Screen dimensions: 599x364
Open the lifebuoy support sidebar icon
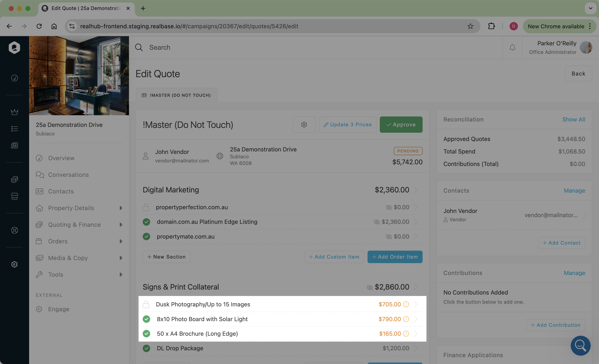tap(15, 230)
